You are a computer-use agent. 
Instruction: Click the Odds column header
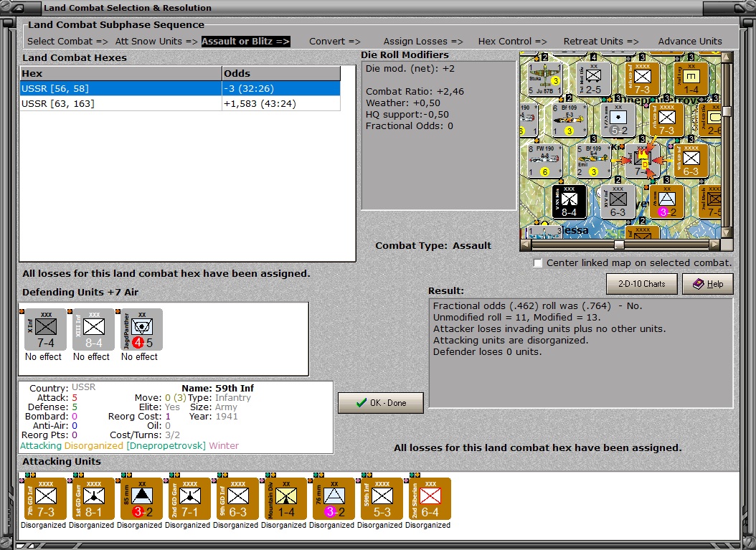[281, 73]
